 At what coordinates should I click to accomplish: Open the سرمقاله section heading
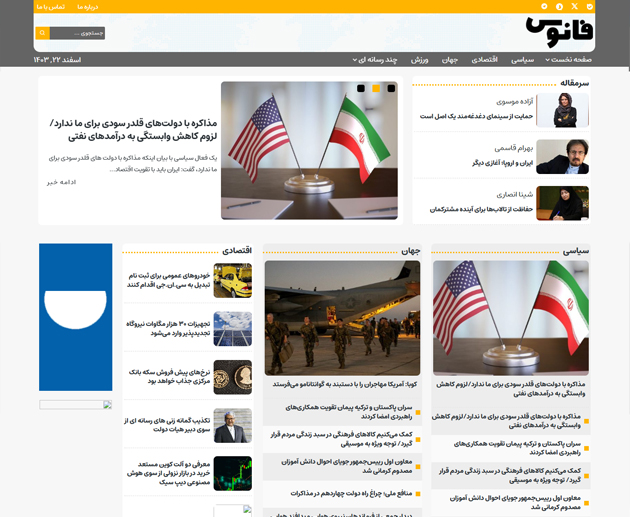click(x=575, y=83)
